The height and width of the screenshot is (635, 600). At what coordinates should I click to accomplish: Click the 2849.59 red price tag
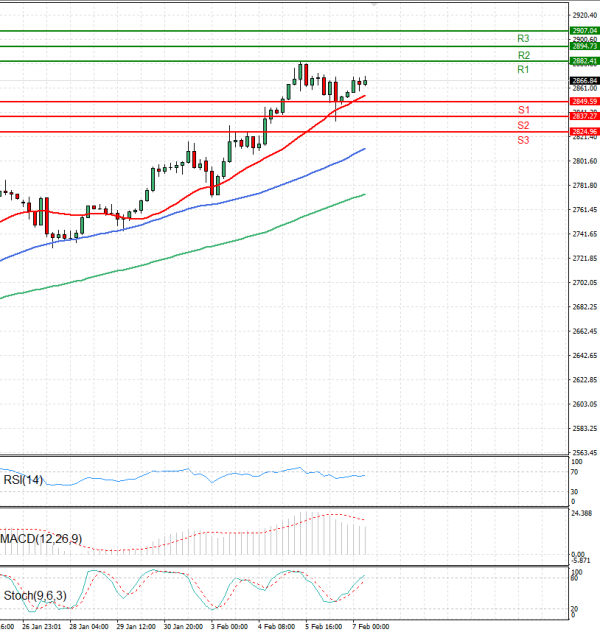tap(584, 101)
